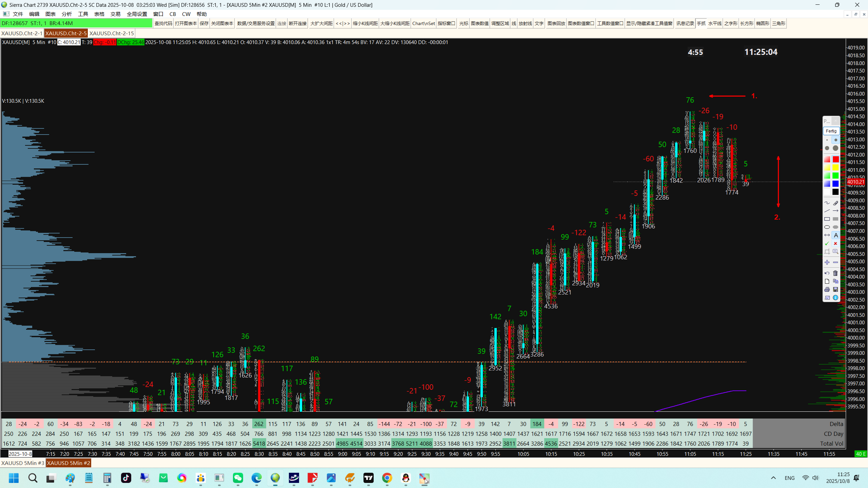Viewport: 868px width, 488px height.
Task: Click the undo arrow in palette
Action: pos(827,273)
